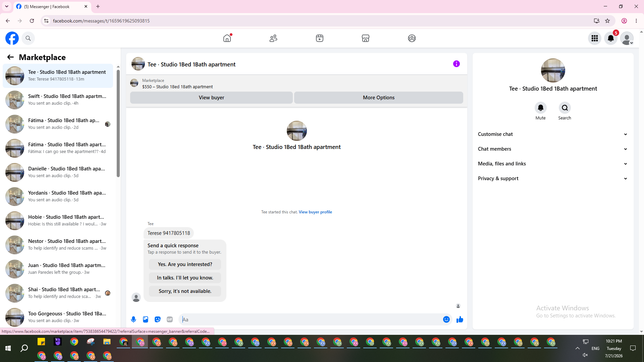Viewport: 644px width, 362px height.
Task: Open the Facebook home logo
Action: [12, 38]
